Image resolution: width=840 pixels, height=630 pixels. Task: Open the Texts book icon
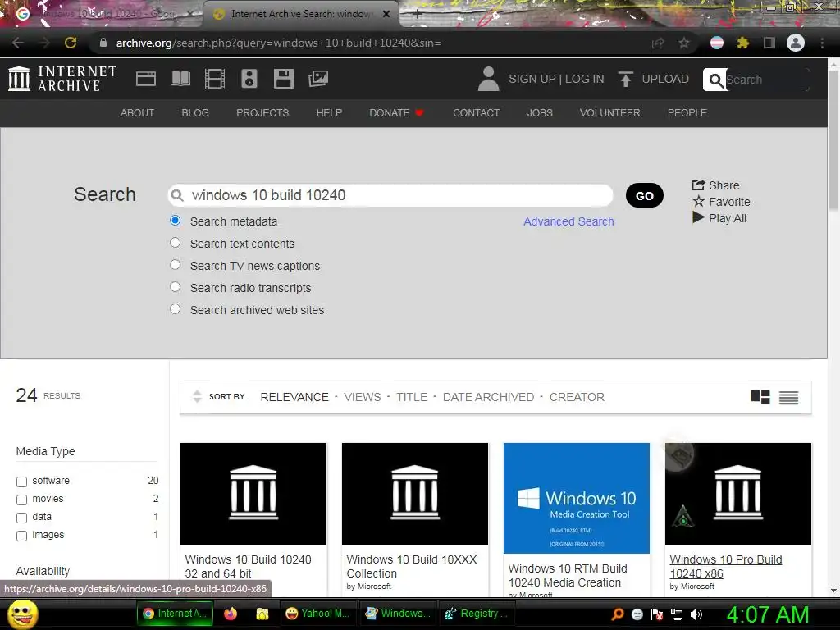pyautogui.click(x=180, y=79)
